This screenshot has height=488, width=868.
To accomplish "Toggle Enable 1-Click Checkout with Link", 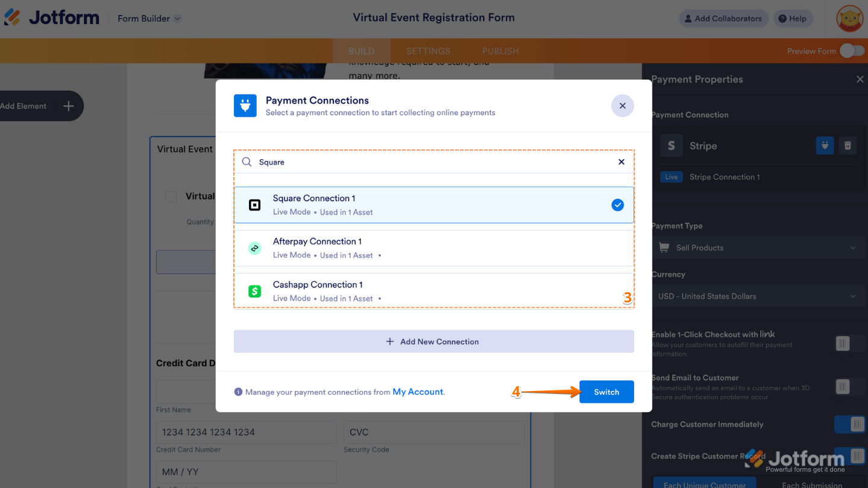I will pyautogui.click(x=850, y=343).
